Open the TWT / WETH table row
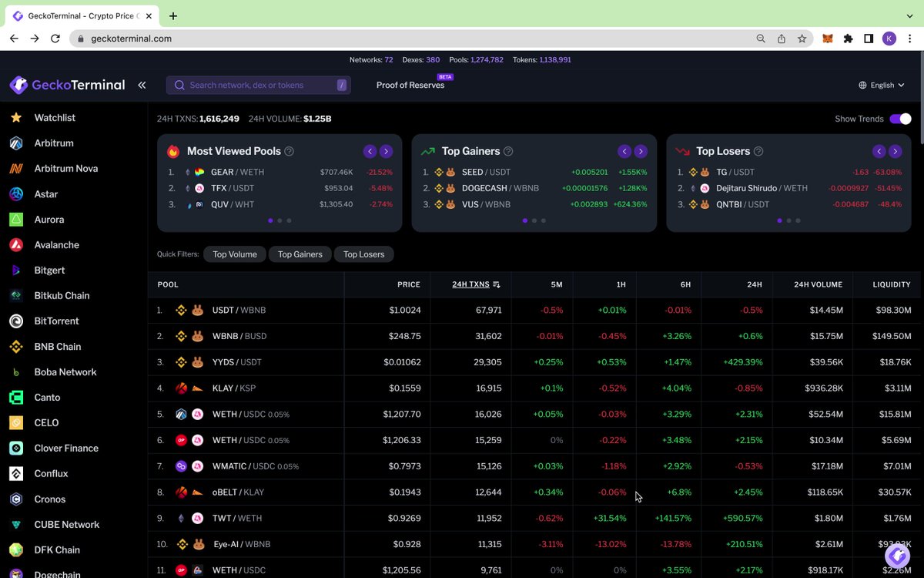The image size is (924, 578). 536,519
